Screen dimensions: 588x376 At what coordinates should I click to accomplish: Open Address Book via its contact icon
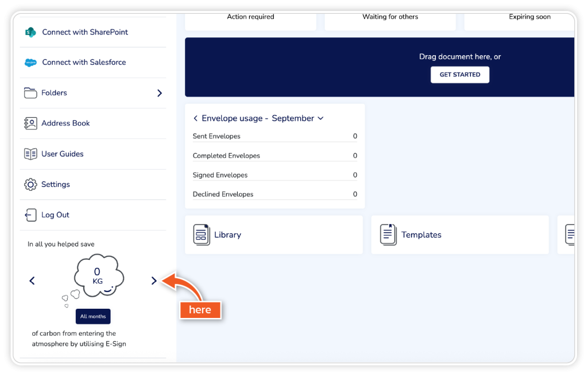click(30, 123)
